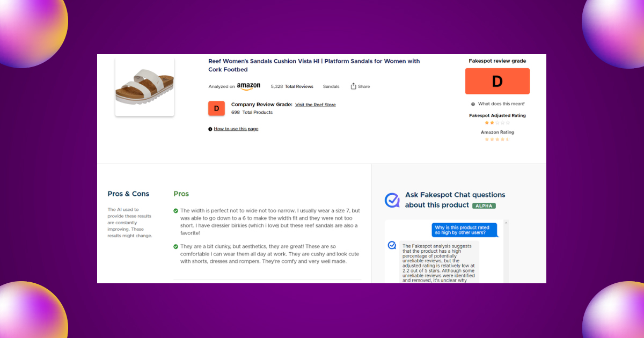644x338 pixels.
Task: Click the ALPHA badge next to chat heading
Action: click(x=484, y=205)
